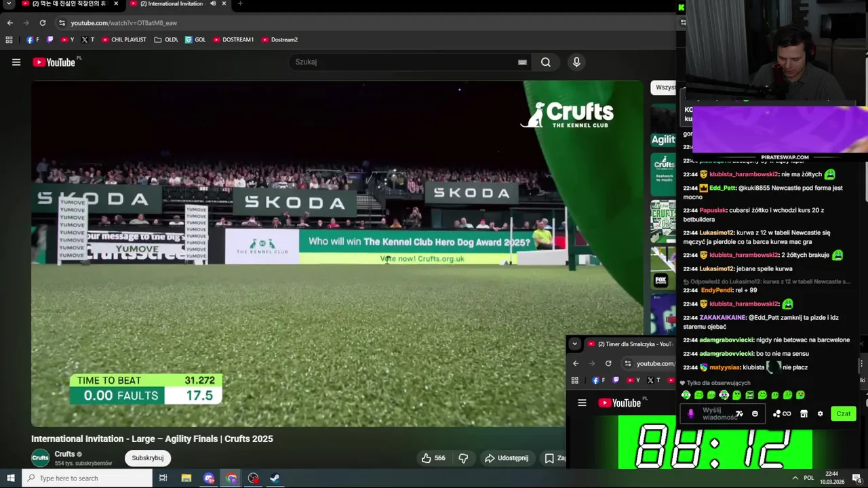This screenshot has width=868, height=488.
Task: Expand the OLD\ bookmarks folder
Action: click(166, 40)
